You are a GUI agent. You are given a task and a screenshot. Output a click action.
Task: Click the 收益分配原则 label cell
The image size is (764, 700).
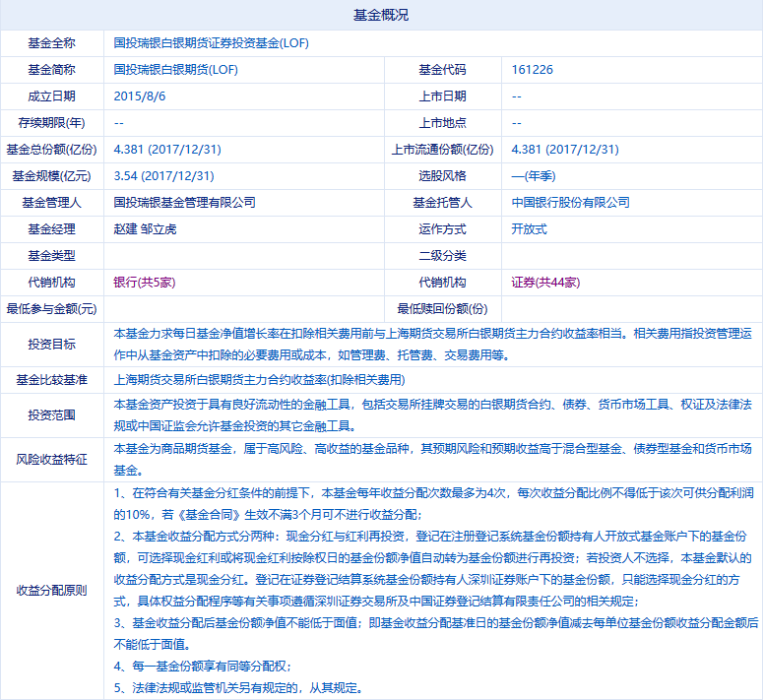tap(51, 591)
